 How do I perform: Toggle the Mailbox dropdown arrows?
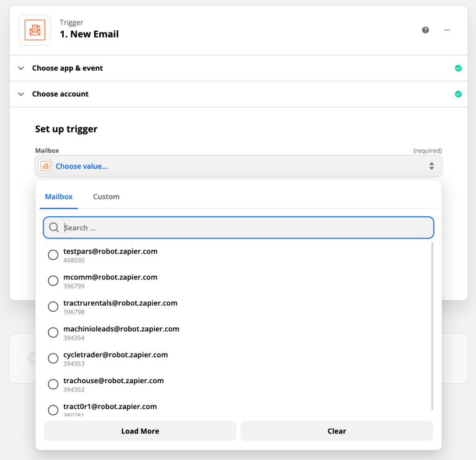pyautogui.click(x=431, y=166)
